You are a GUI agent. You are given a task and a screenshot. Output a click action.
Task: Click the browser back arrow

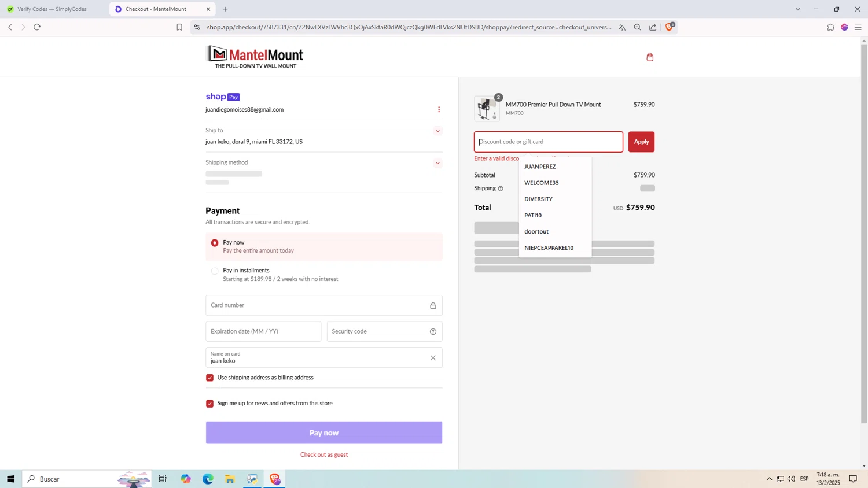10,27
